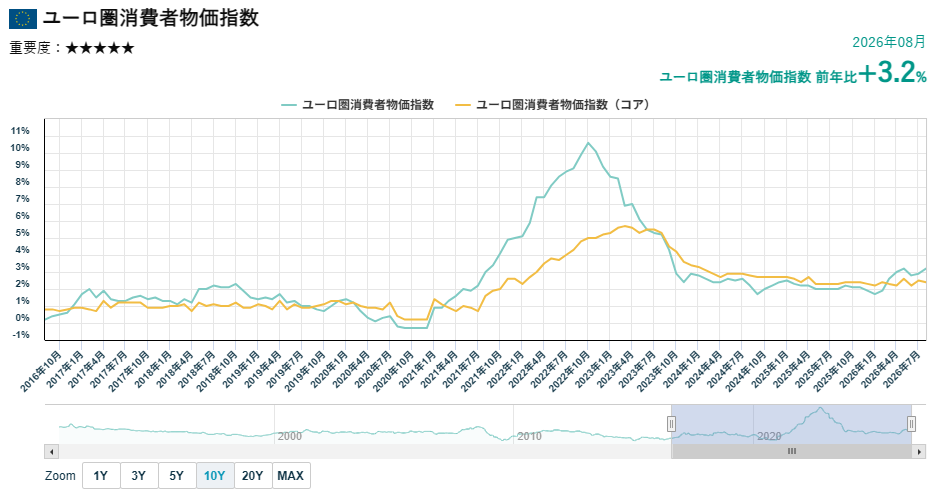The width and height of the screenshot is (935, 492).
Task: Click the 2022年10月 peak on teal line
Action: coord(588,143)
